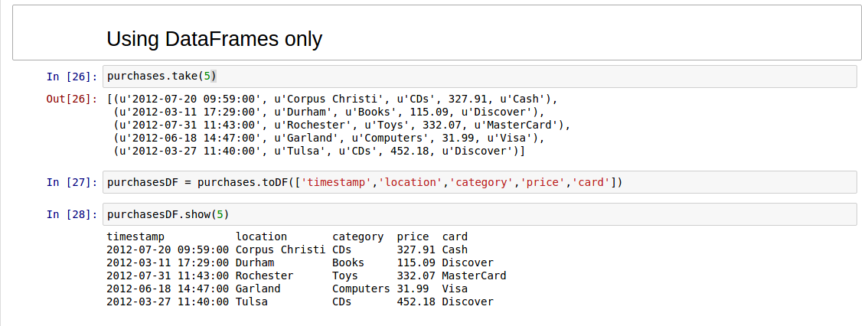Click the purchasesDF.show(5) code cell
868x326 pixels.
479,214
